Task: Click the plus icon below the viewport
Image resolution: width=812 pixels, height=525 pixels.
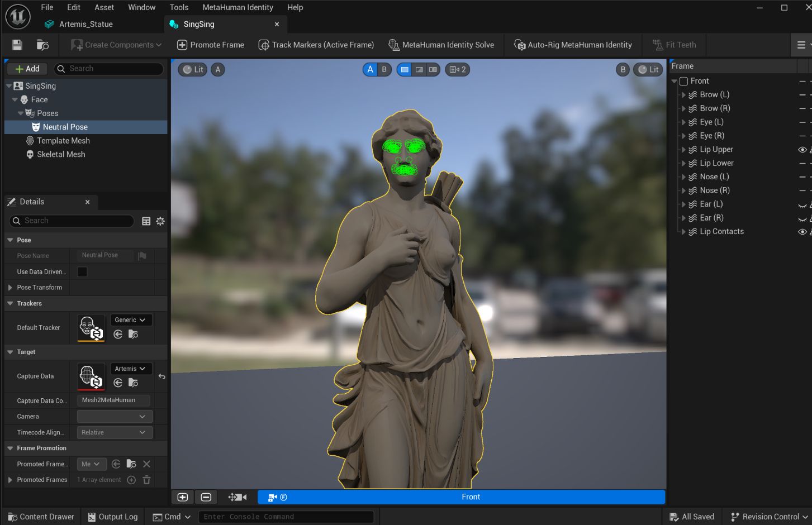Action: pyautogui.click(x=183, y=497)
